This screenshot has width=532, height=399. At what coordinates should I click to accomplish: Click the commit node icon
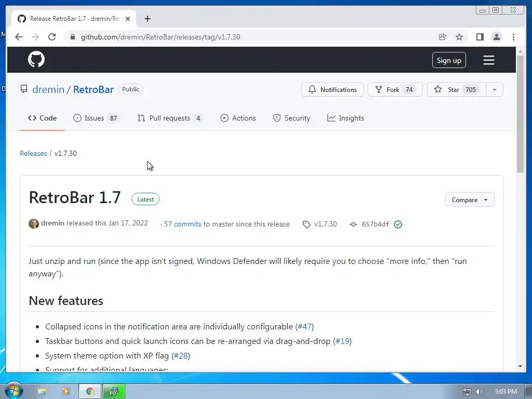(353, 224)
